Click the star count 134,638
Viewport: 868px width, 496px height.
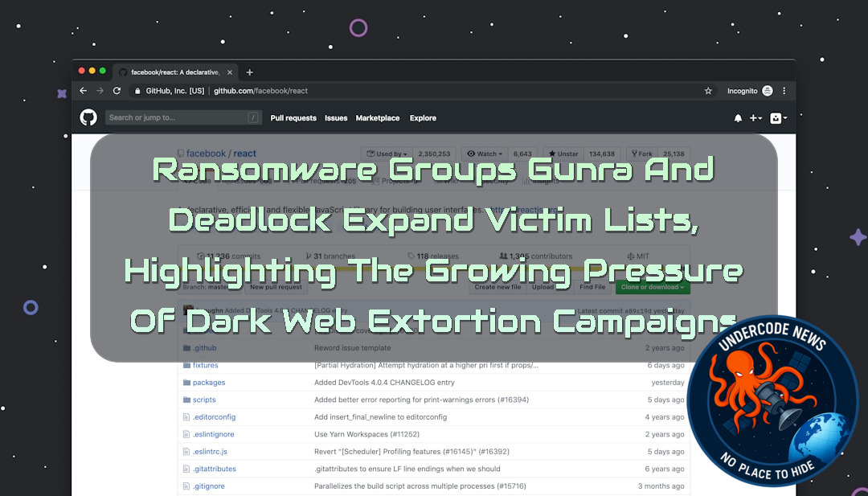click(602, 154)
